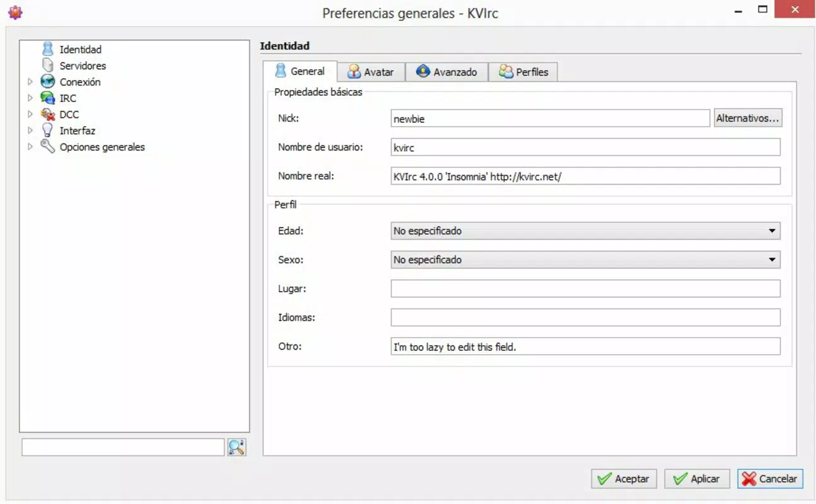Click the Lugar input field
816x504 pixels.
click(x=585, y=289)
